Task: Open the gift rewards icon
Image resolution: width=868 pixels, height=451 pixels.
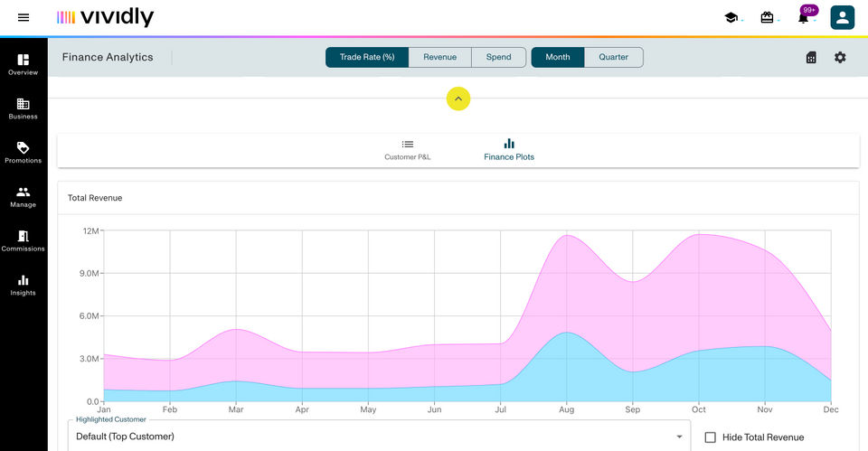Action: tap(767, 18)
